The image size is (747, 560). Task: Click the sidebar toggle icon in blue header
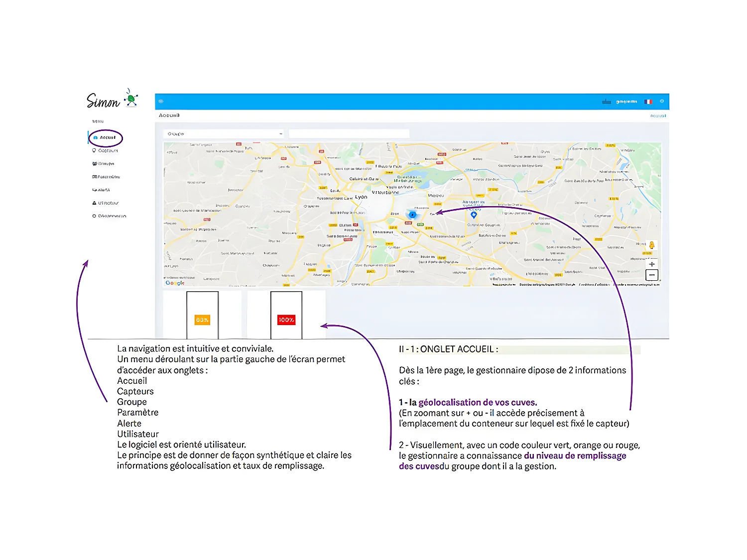click(x=161, y=102)
